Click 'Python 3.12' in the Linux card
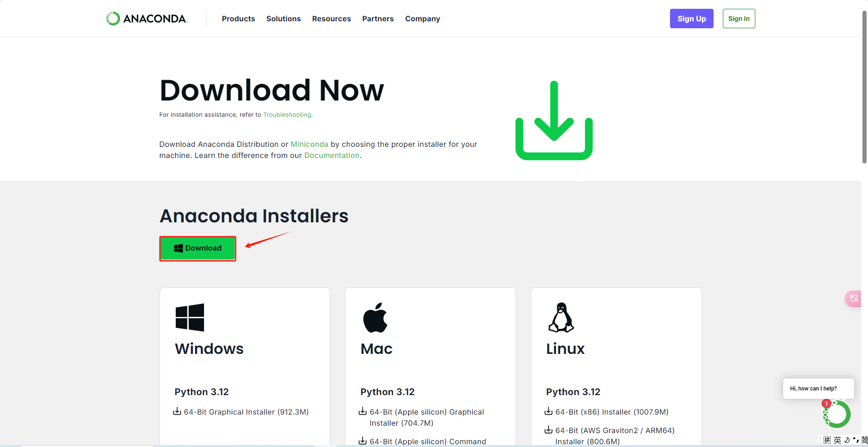868x447 pixels. [573, 392]
